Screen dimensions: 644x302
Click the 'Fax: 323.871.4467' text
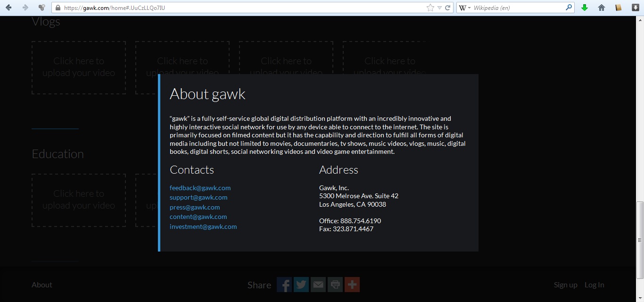[346, 229]
